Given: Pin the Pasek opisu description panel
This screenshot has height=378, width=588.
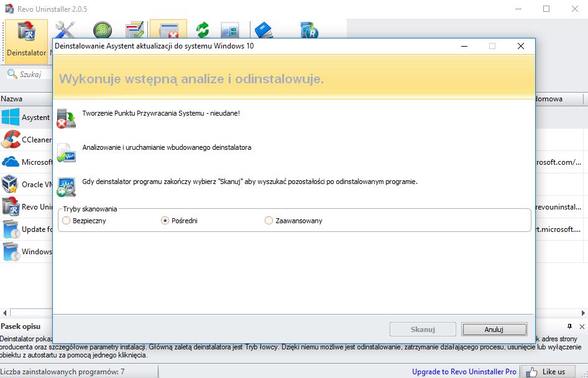Looking at the screenshot, I should click(569, 326).
